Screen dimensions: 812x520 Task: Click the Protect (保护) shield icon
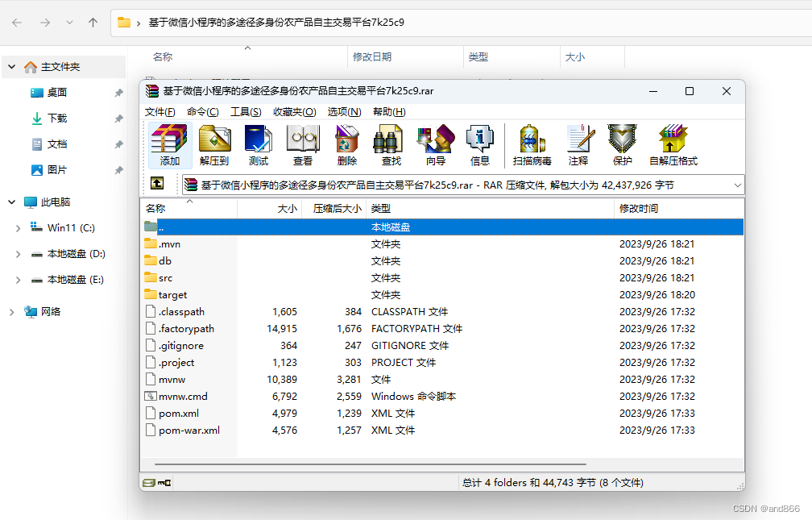(x=622, y=145)
